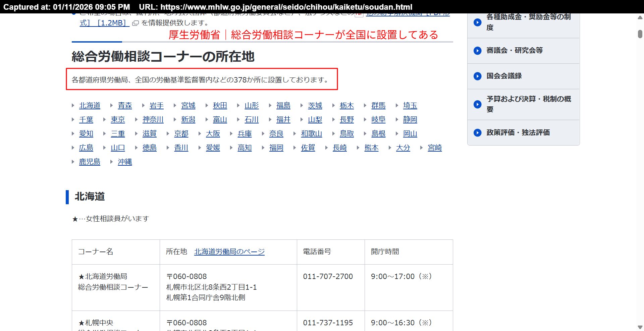644x331 pixels.
Task: Click the arrow icon beside 国会会議録
Action: tap(477, 76)
